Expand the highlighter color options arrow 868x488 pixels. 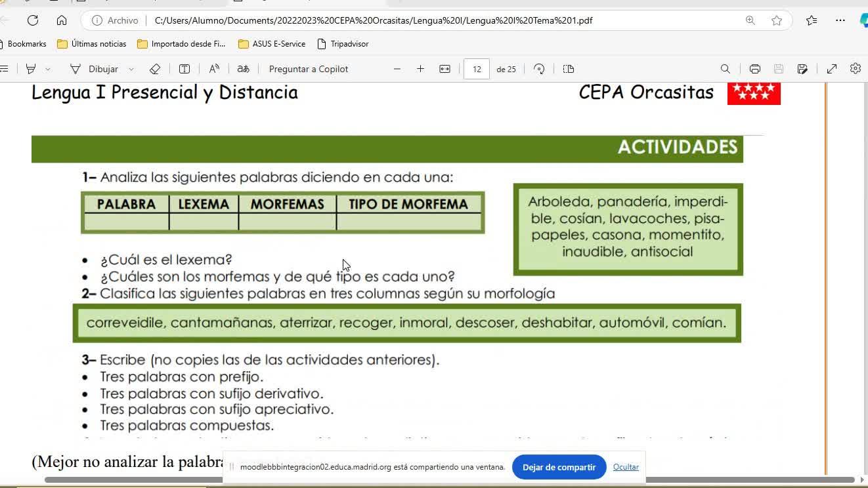[x=48, y=69]
